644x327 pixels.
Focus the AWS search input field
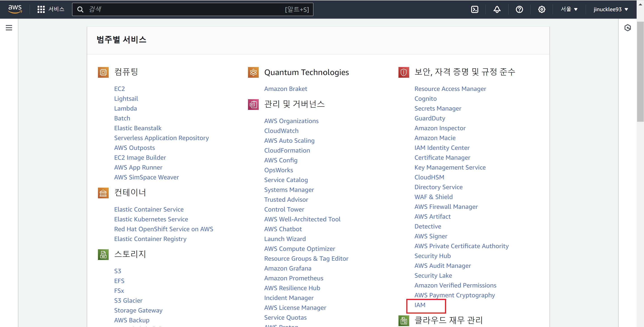tap(193, 9)
